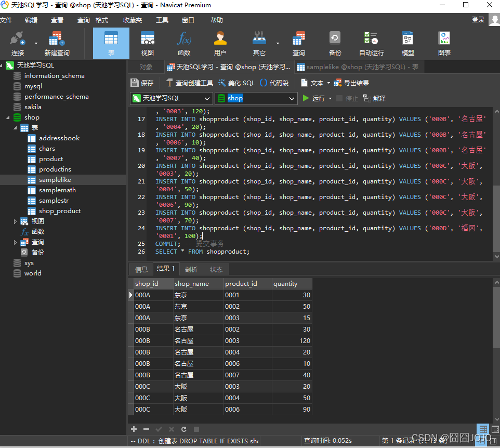Open the 备份 backup toolbar icon
500x448 pixels.
pos(335,43)
